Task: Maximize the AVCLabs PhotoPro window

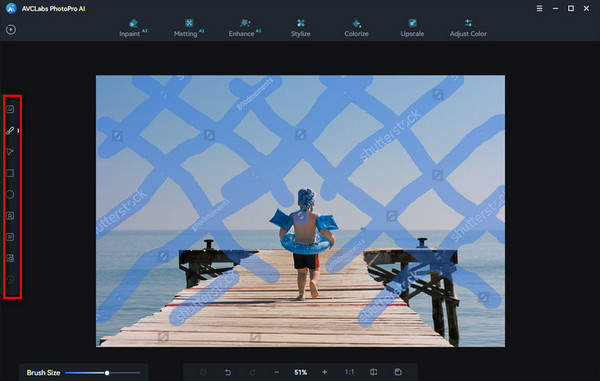Action: pyautogui.click(x=571, y=8)
